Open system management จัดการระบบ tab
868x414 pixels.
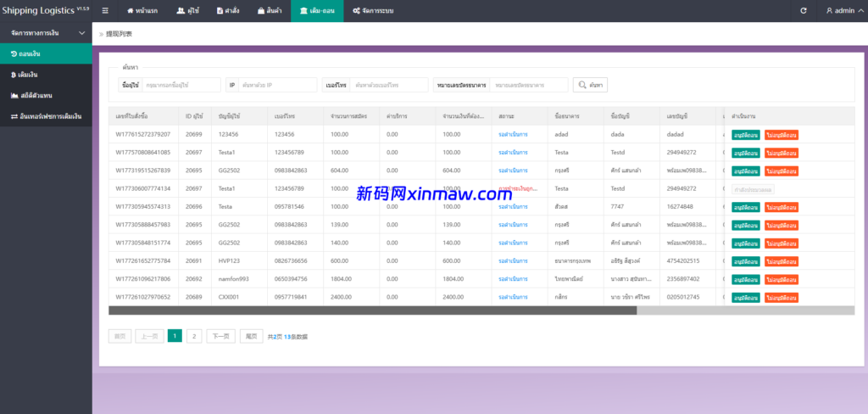(x=373, y=10)
